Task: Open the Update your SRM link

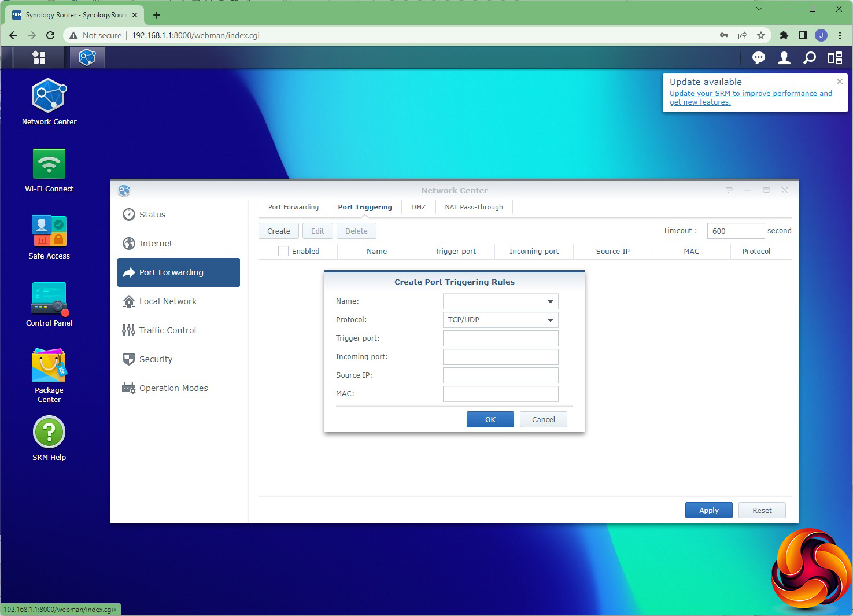Action: [x=751, y=98]
